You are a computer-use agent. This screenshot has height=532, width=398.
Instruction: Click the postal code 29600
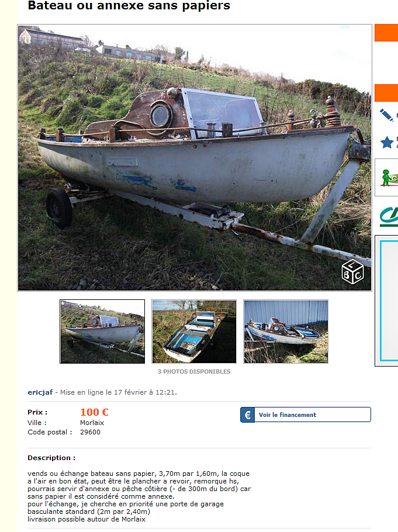pos(90,432)
